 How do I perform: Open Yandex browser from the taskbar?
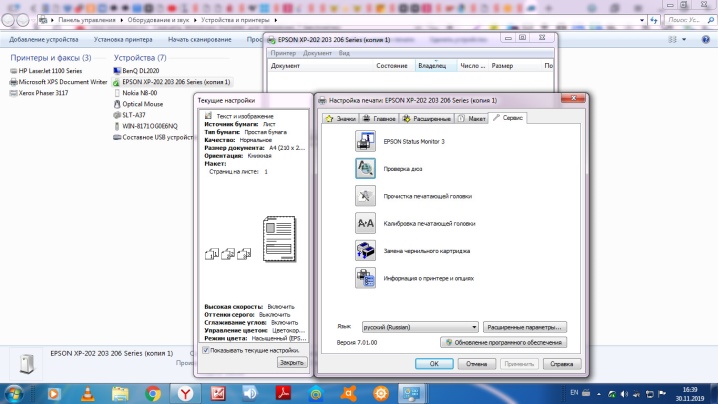pos(185,393)
